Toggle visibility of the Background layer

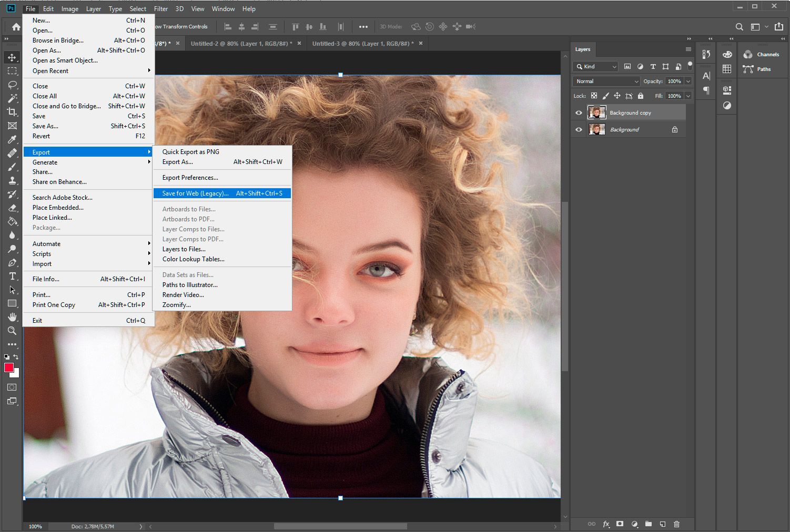(579, 130)
